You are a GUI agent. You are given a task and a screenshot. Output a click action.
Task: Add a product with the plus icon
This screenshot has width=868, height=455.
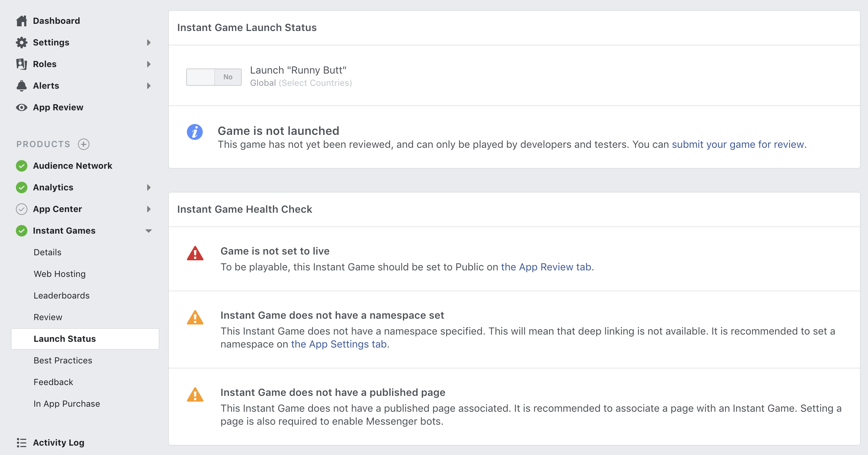pyautogui.click(x=84, y=144)
